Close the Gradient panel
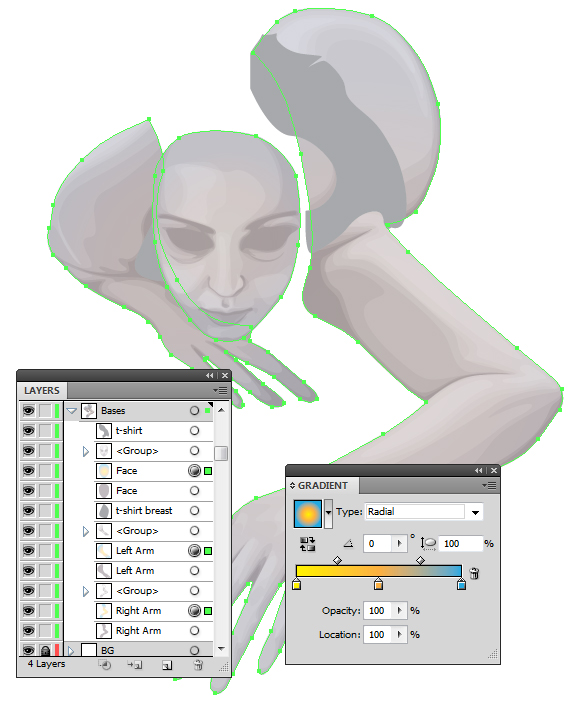Viewport: 574px width, 714px height. pyautogui.click(x=494, y=470)
